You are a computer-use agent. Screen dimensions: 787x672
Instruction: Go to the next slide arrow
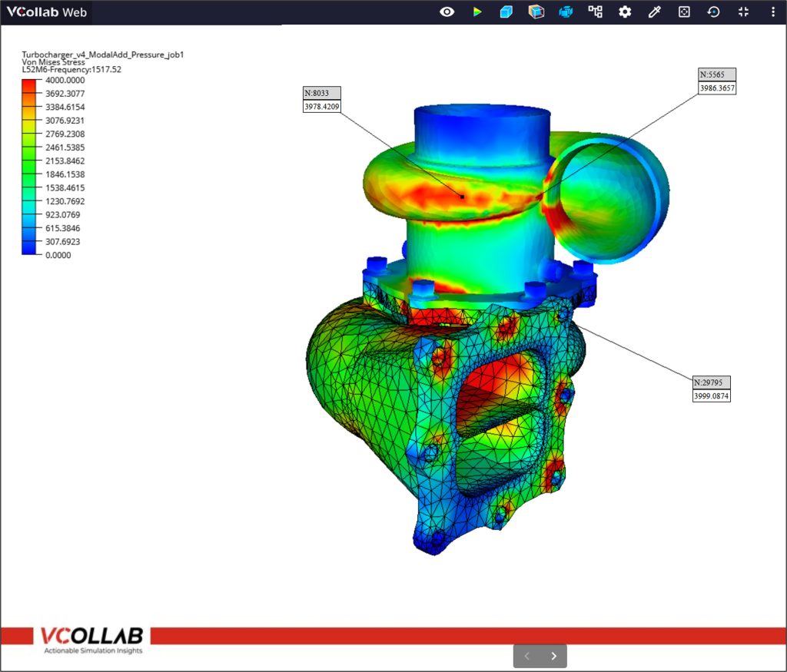(x=553, y=656)
